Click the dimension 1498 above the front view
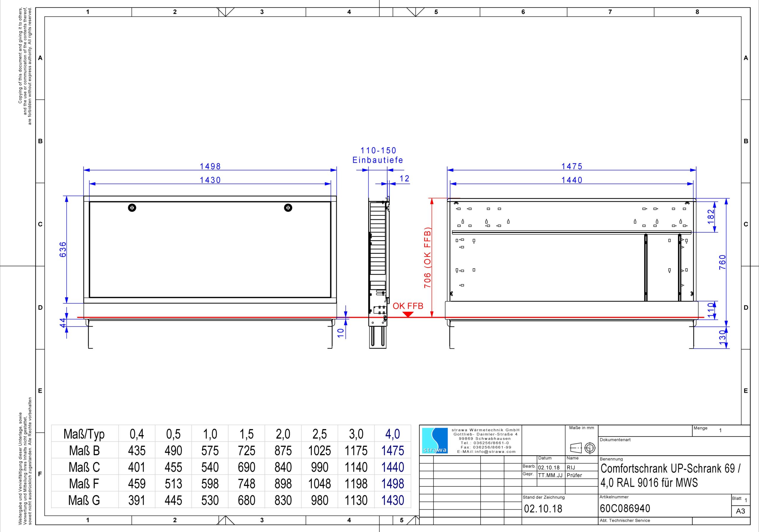 [x=210, y=166]
